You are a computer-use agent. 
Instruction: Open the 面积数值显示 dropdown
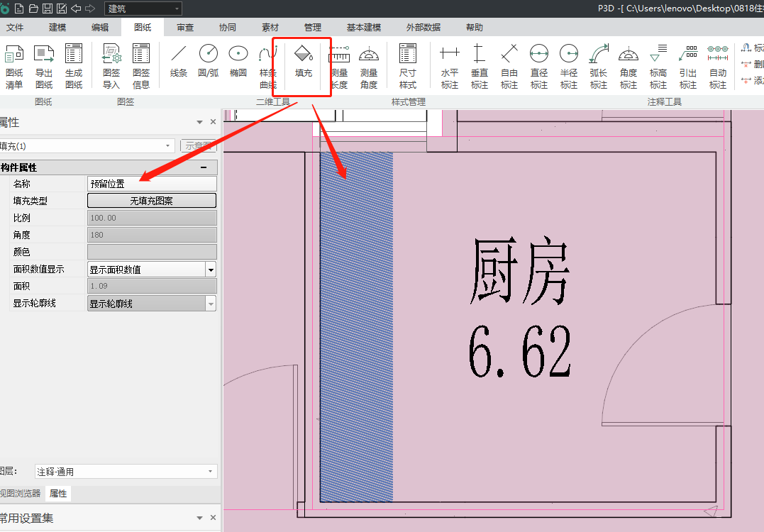(211, 270)
